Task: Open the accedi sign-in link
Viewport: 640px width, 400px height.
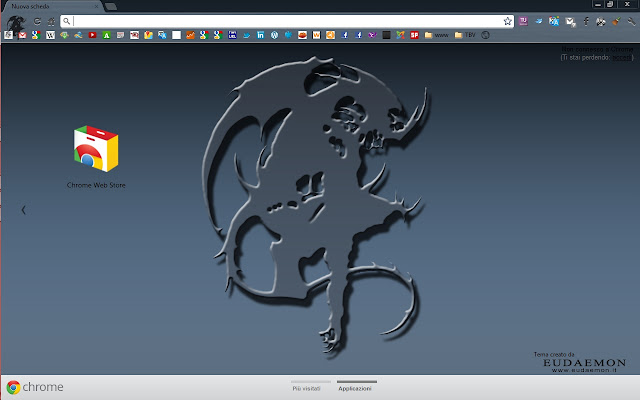Action: [621, 58]
